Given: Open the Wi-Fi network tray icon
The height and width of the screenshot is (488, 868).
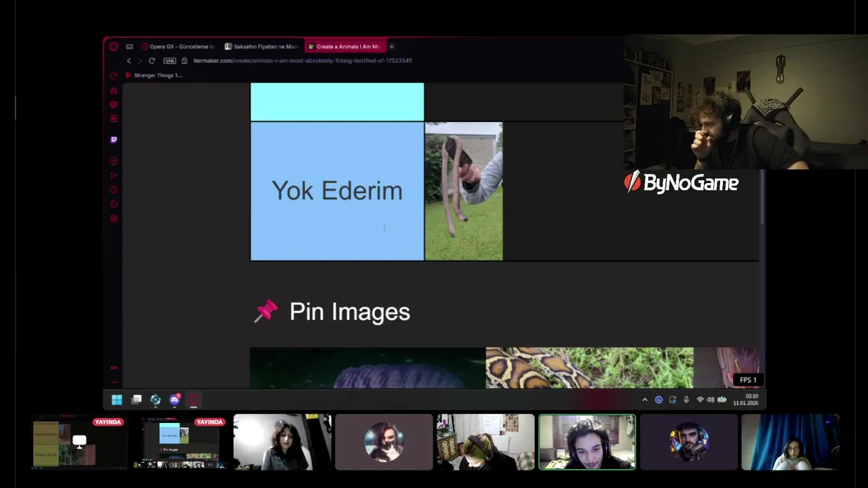Looking at the screenshot, I should click(700, 400).
